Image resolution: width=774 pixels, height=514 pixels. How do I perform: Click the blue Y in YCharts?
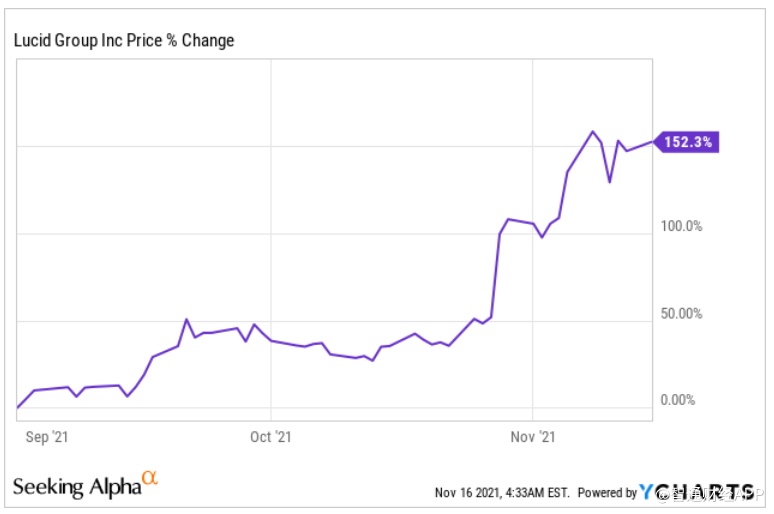[647, 491]
